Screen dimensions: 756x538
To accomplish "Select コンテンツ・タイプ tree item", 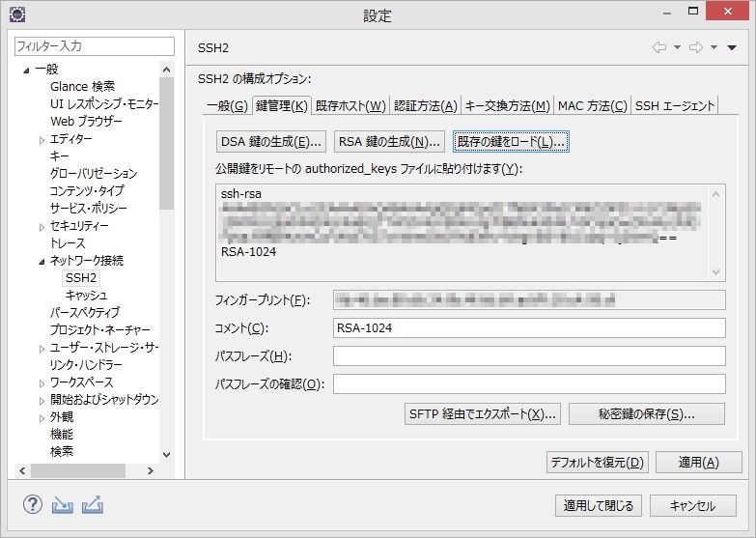I will (87, 190).
